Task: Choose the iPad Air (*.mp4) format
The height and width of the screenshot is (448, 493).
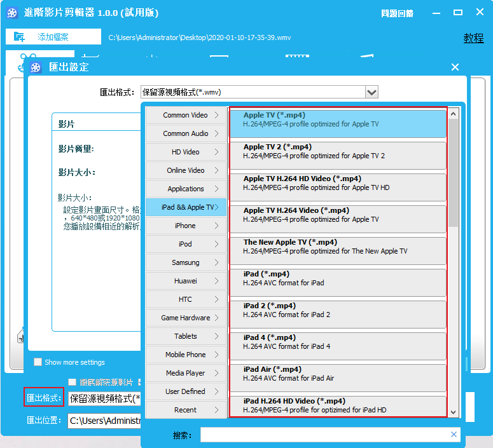Action: point(338,377)
